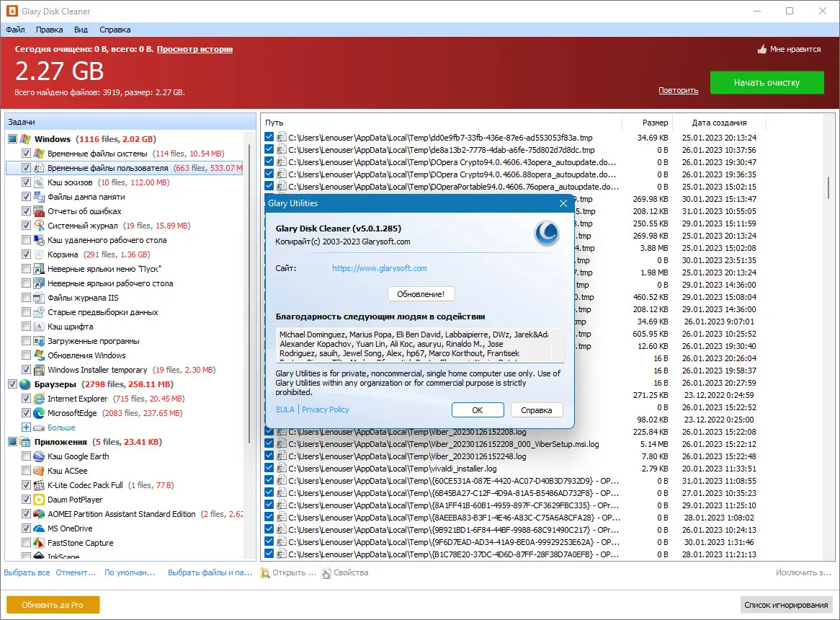
Task: Click the Recycle Bin (Корзина) icon
Action: [39, 255]
